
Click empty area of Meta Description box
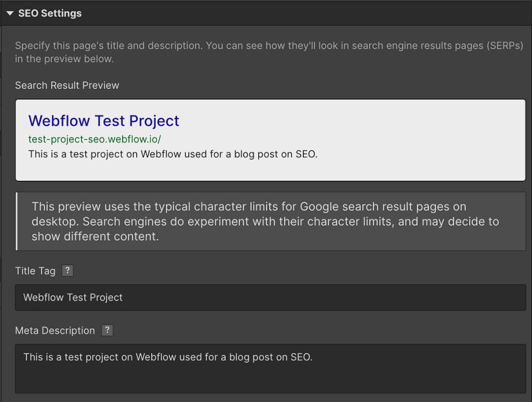pyautogui.click(x=271, y=378)
